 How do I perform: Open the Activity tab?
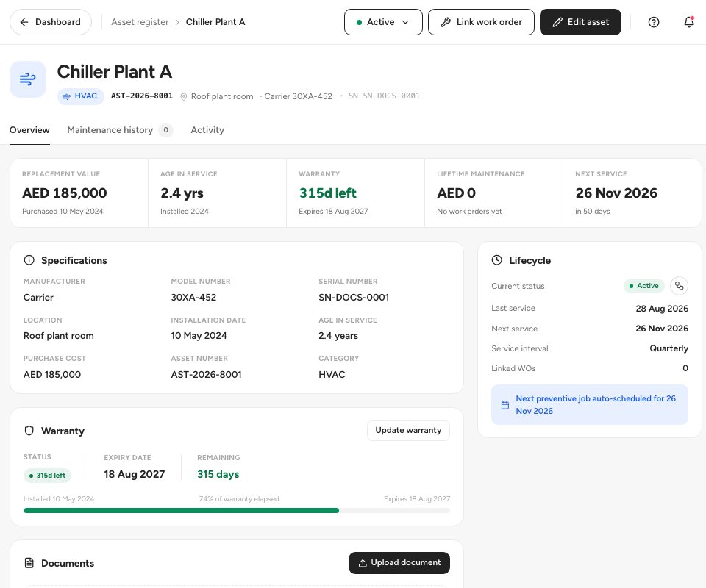click(x=207, y=130)
